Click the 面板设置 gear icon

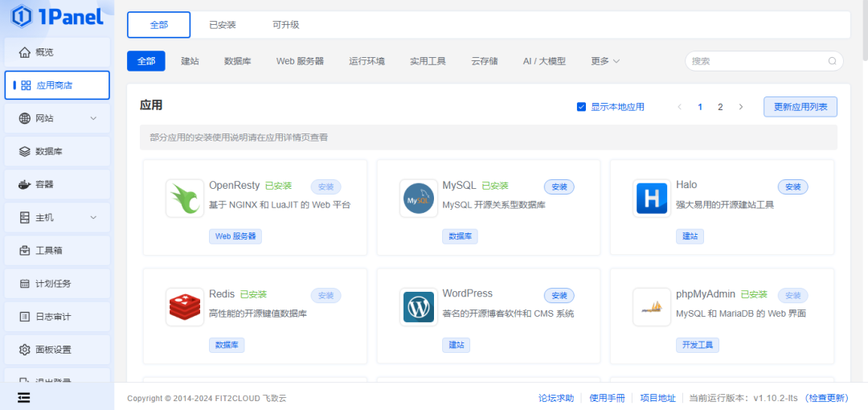click(24, 350)
